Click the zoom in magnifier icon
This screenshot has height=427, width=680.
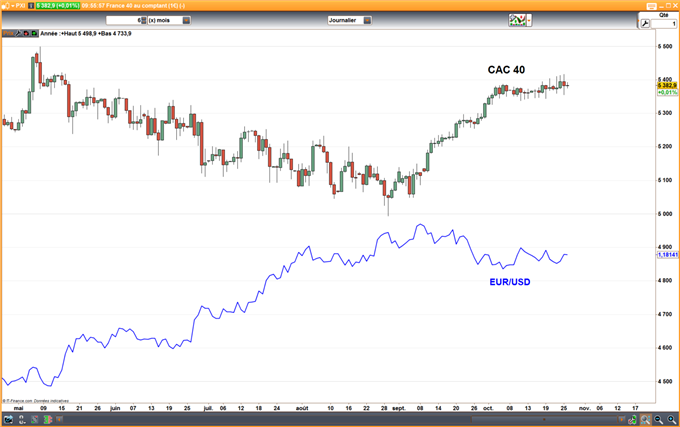(672, 420)
